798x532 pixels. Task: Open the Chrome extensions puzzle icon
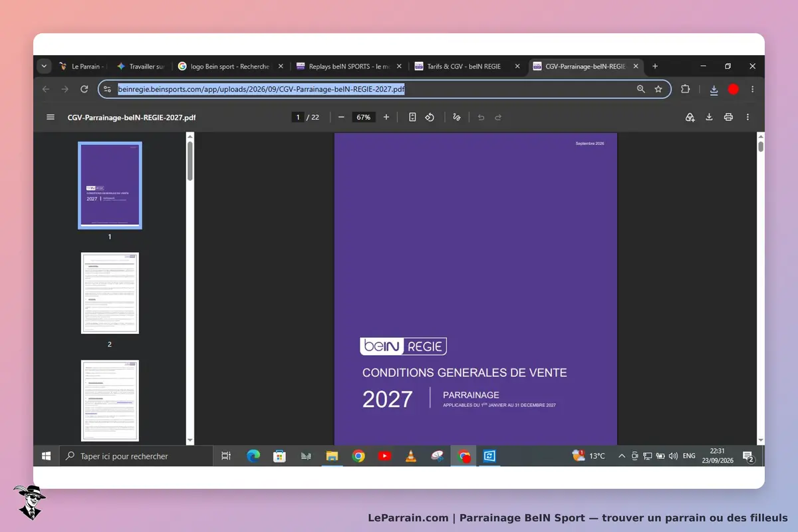click(x=686, y=89)
